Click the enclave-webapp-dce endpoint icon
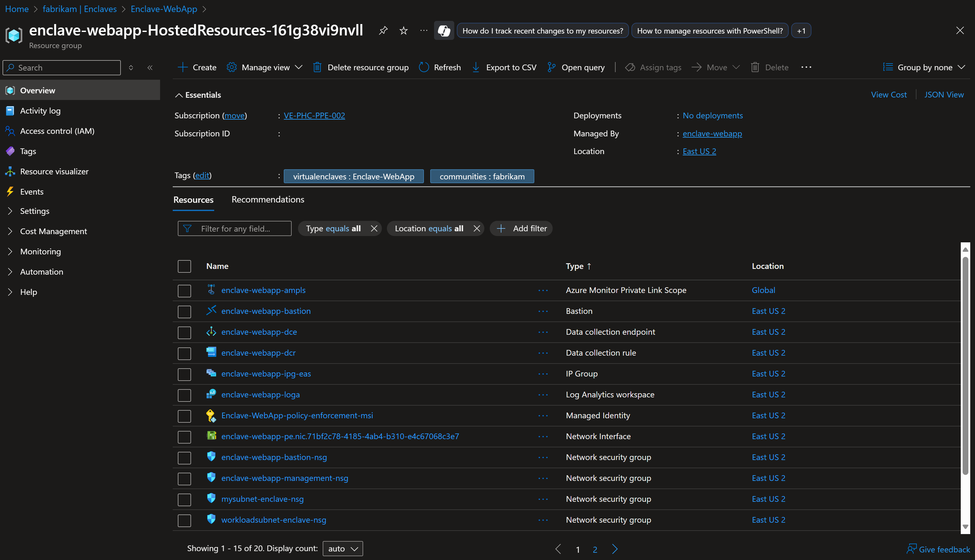The height and width of the screenshot is (560, 975). coord(211,331)
